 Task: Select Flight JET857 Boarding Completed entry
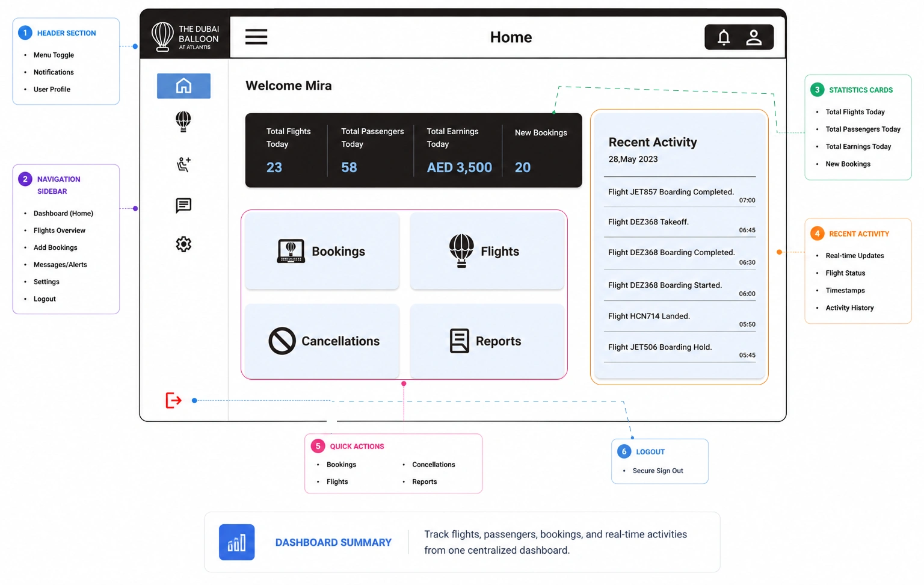tap(680, 194)
